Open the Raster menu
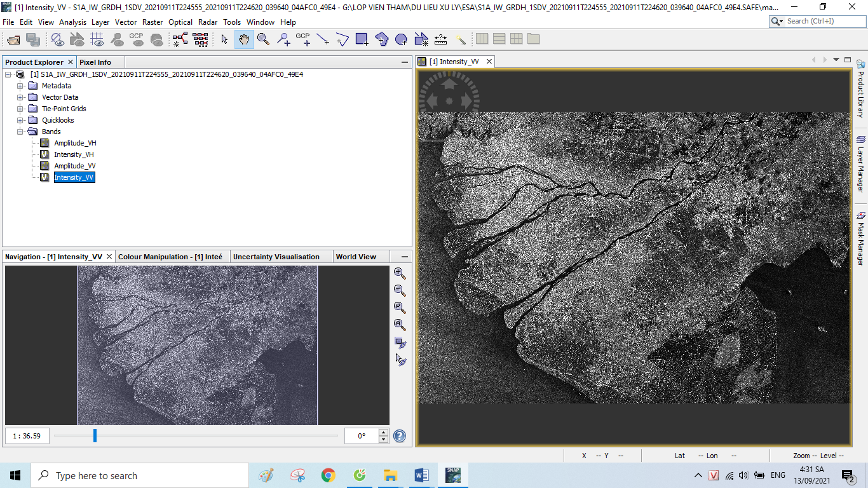 point(153,22)
